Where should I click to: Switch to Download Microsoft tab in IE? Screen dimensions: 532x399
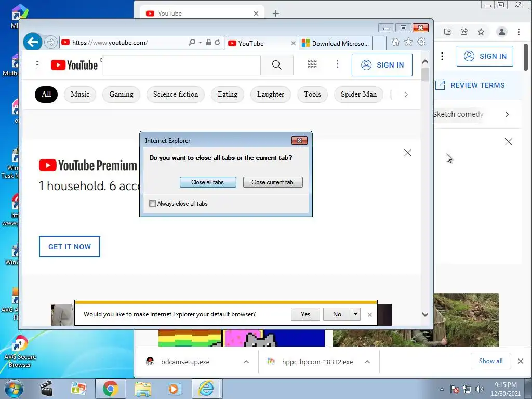click(x=336, y=44)
